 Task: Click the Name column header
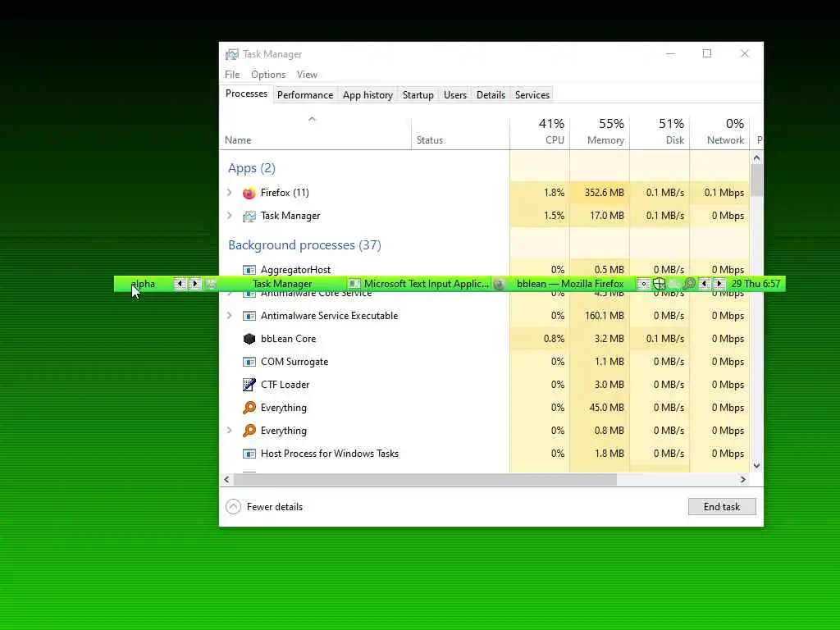[316, 132]
